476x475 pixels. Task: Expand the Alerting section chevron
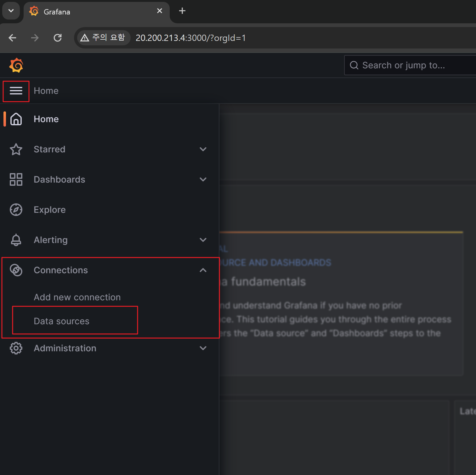tap(203, 240)
